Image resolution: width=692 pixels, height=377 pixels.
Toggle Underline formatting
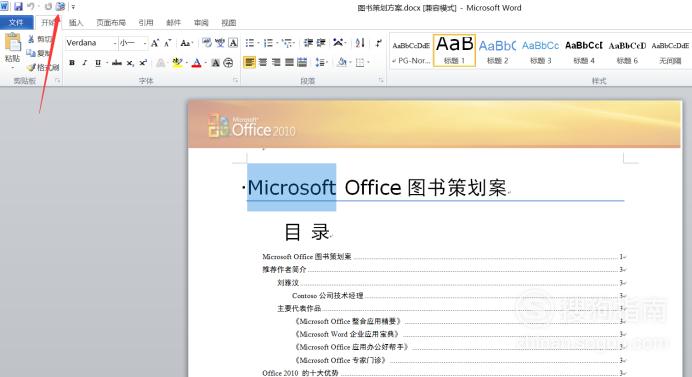(x=98, y=63)
